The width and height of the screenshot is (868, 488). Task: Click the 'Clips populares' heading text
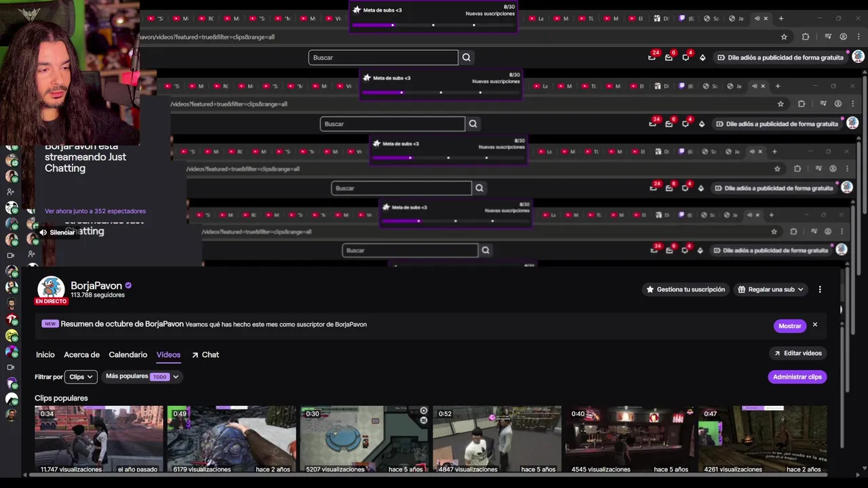click(x=61, y=398)
